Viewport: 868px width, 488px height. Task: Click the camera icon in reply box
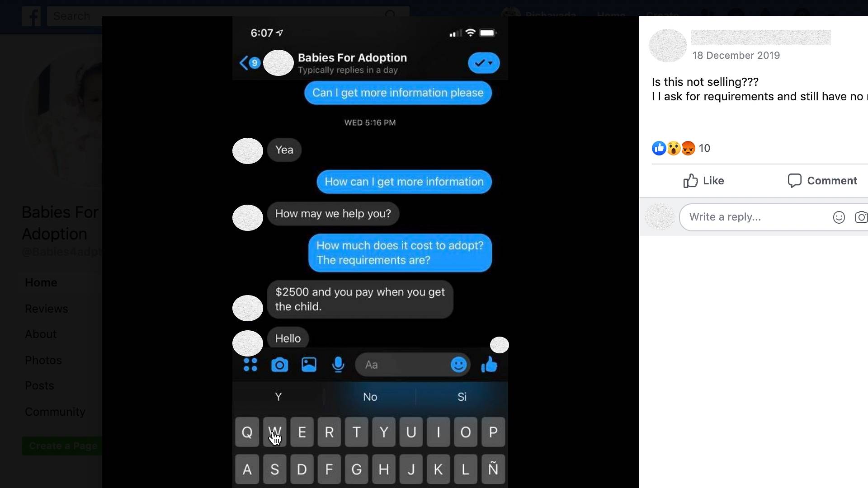pyautogui.click(x=861, y=217)
